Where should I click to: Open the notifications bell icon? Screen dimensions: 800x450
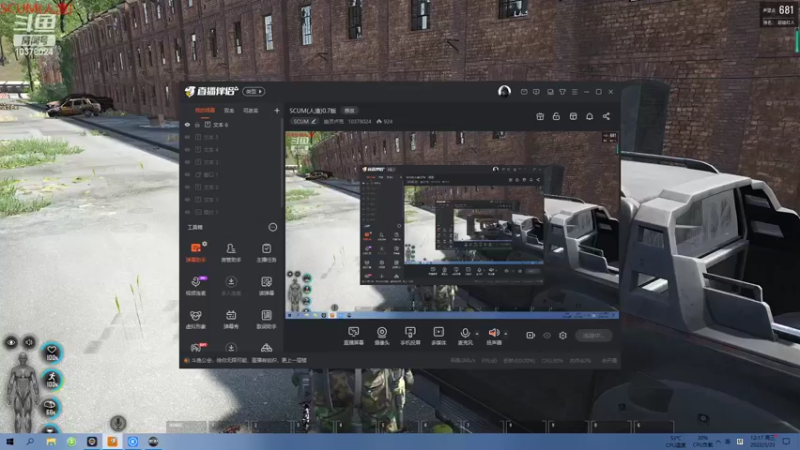point(589,116)
